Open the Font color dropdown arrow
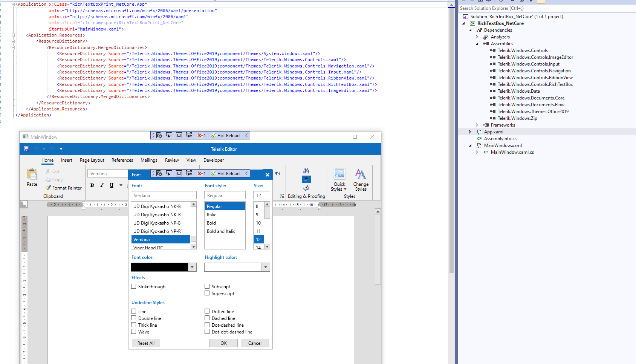This screenshot has height=364, width=636. 192,267
